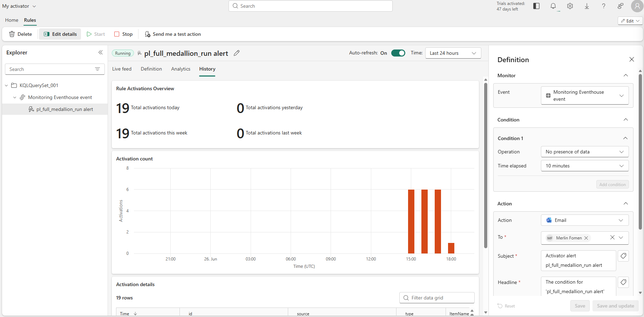Viewport: 644px width, 317px height.
Task: Open the Edit mode dropdown
Action: click(630, 21)
